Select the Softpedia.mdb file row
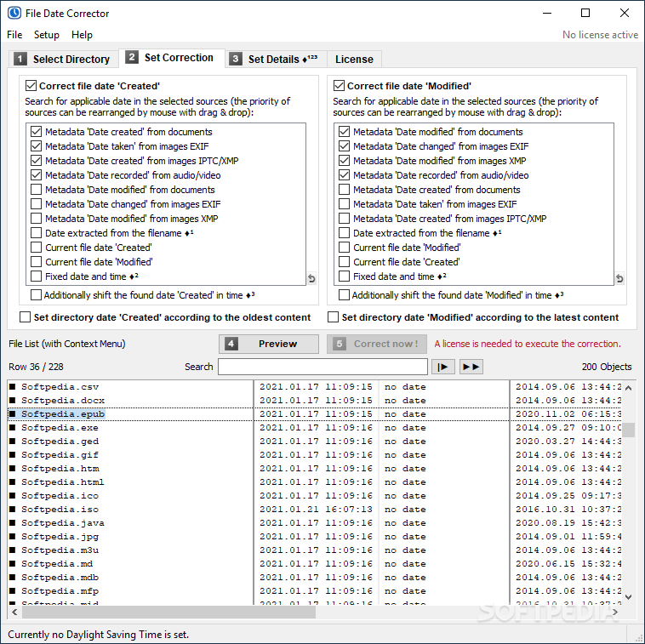Image resolution: width=645 pixels, height=644 pixels. pyautogui.click(x=315, y=577)
